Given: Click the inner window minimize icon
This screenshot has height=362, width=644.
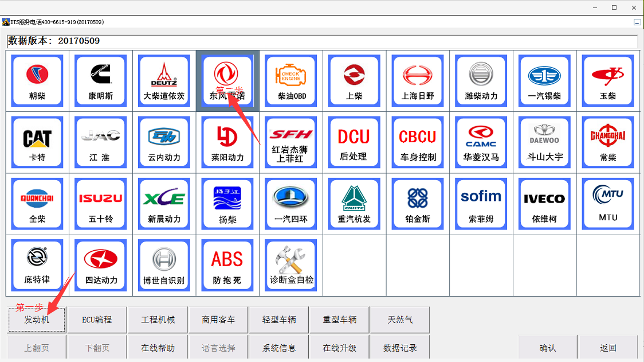Looking at the screenshot, I should click(637, 22).
